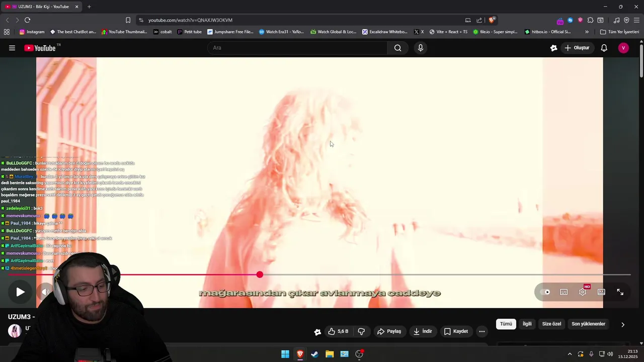Open Excalidraw Whiteboard bookmark
This screenshot has height=362, width=644.
click(385, 32)
